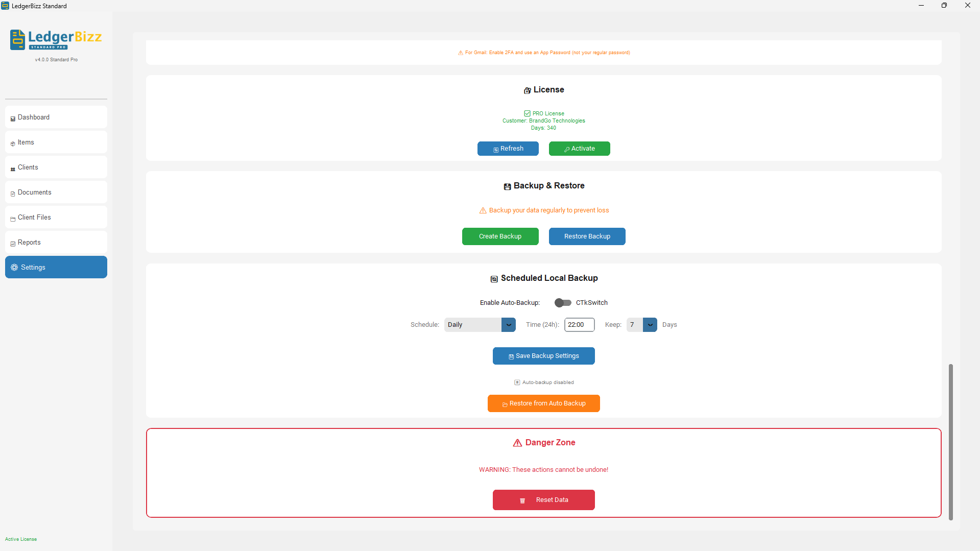Click the red Reset Data button
The width and height of the screenshot is (980, 551).
point(543,500)
